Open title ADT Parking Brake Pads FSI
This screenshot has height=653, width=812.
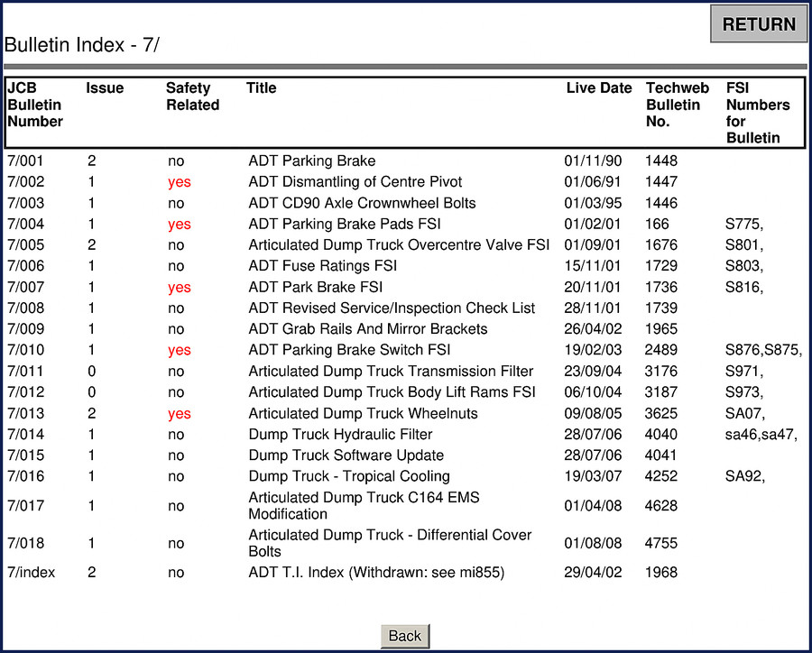click(345, 225)
